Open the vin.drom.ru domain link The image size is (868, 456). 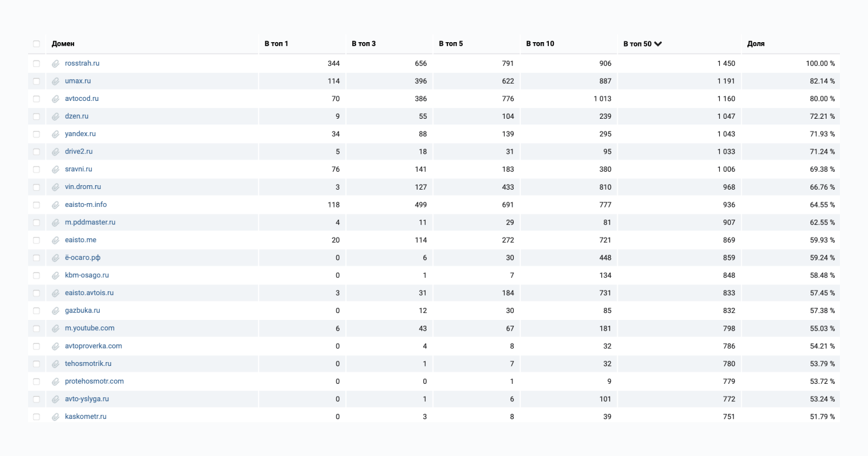[x=83, y=187]
